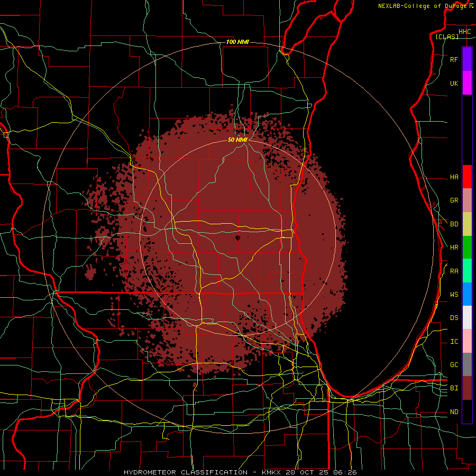The height and width of the screenshot is (476, 476).
Task: Click the 100 NMI range ring label
Action: [237, 42]
